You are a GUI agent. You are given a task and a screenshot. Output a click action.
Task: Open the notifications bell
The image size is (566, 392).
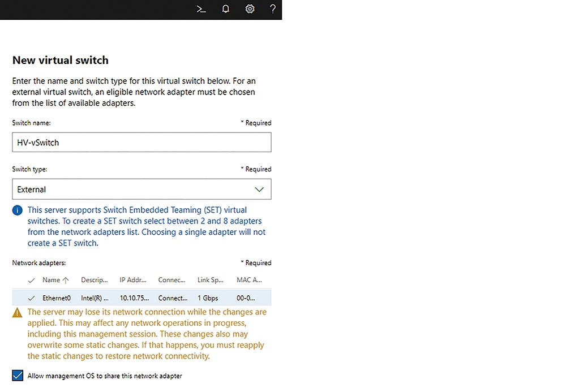pyautogui.click(x=226, y=8)
